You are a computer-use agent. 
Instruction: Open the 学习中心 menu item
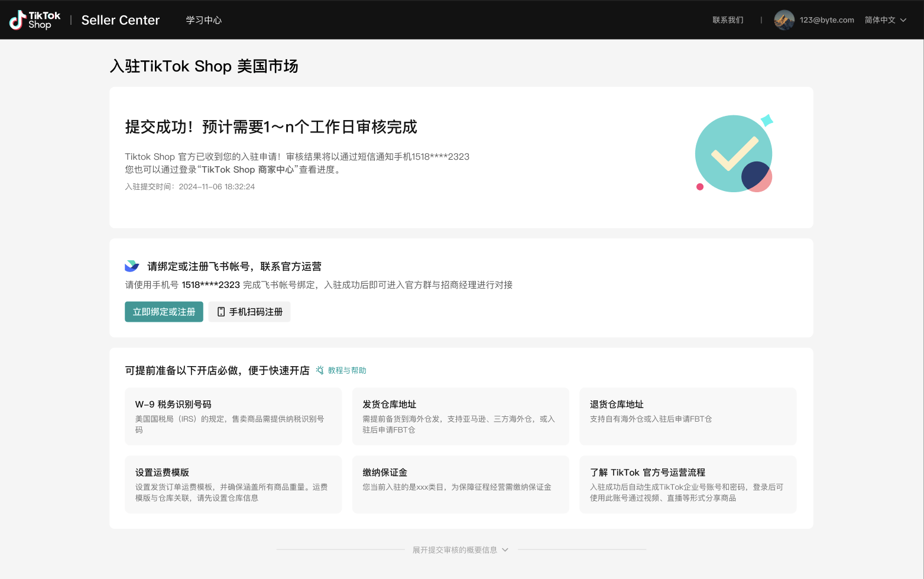click(x=203, y=20)
